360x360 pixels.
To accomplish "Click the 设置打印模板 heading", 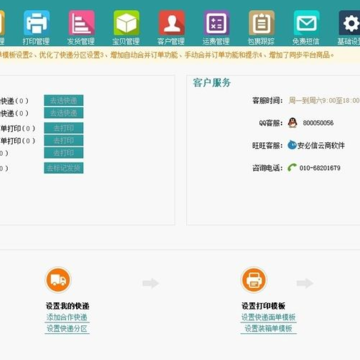I will pos(263,306).
